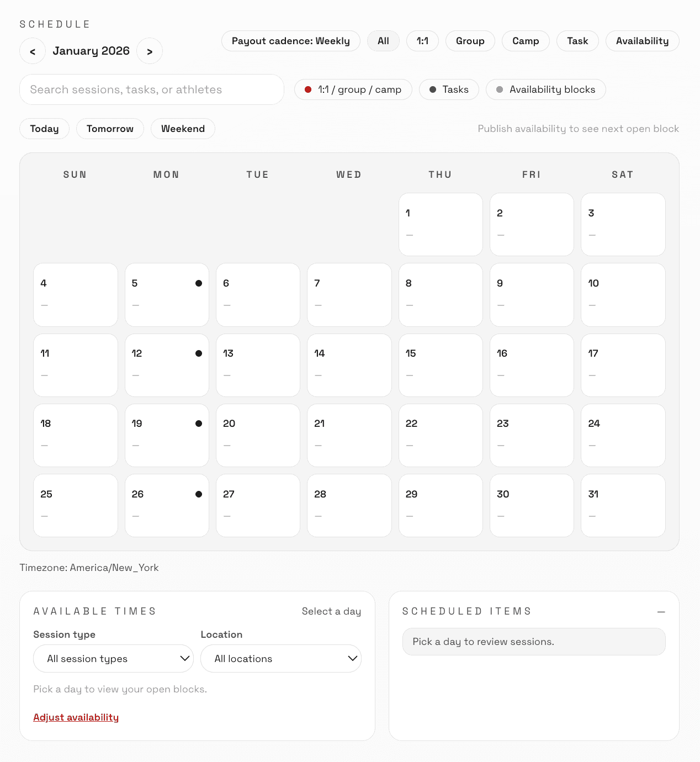
Task: Click the task dot on January 5
Action: pyautogui.click(x=199, y=283)
